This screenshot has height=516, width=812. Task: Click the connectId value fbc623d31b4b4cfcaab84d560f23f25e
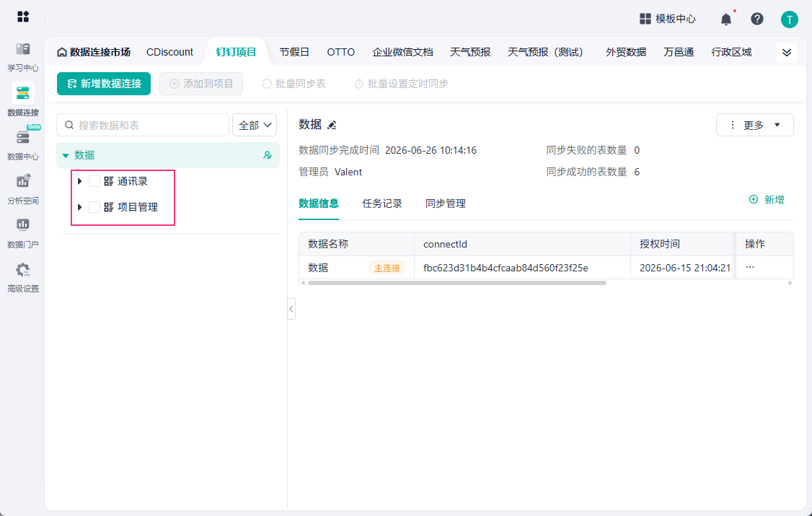pos(506,268)
